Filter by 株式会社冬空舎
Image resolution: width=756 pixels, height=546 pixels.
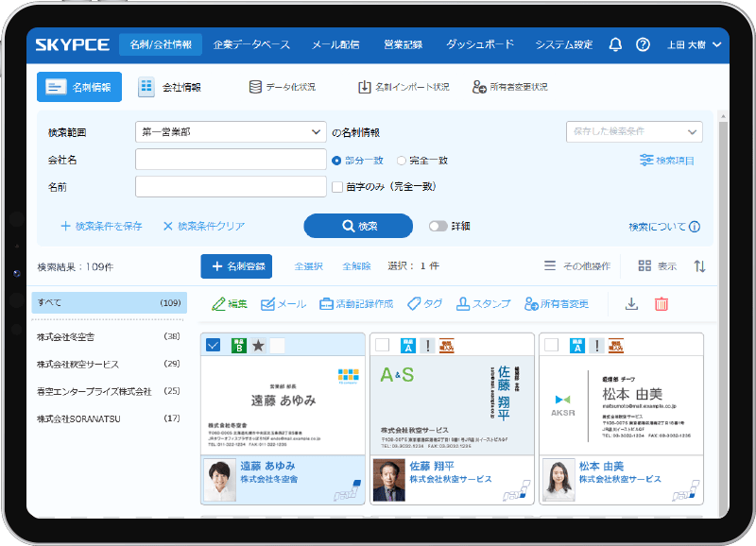click(x=109, y=336)
